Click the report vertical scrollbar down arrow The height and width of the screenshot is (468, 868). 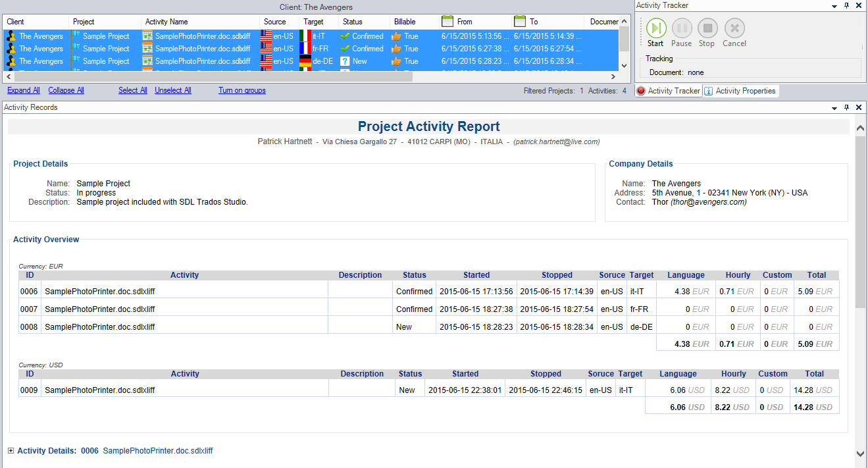point(861,454)
